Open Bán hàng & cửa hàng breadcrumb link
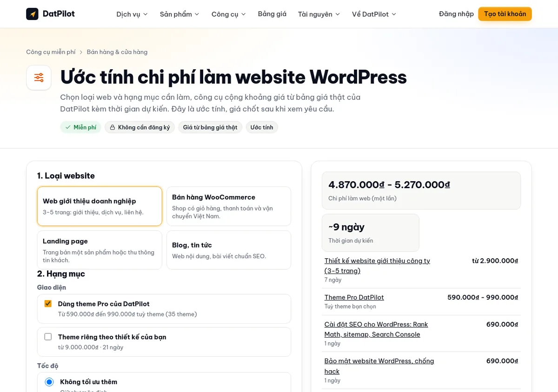Screen dimensions: 558x392 (117, 52)
